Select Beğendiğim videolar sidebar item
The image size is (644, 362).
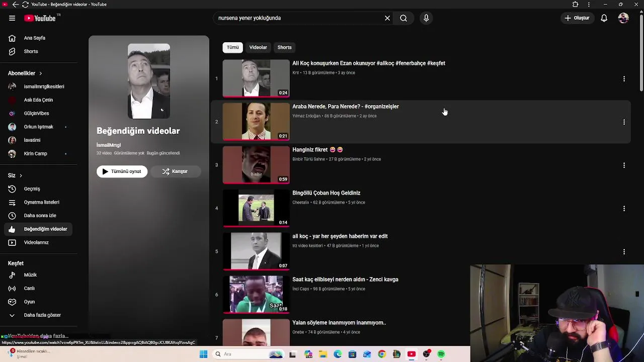(39, 229)
